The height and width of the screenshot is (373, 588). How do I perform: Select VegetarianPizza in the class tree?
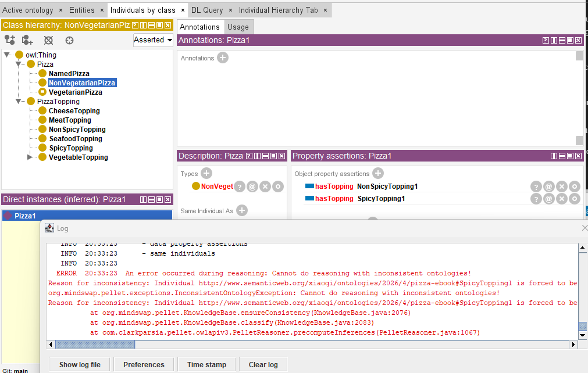coord(76,92)
